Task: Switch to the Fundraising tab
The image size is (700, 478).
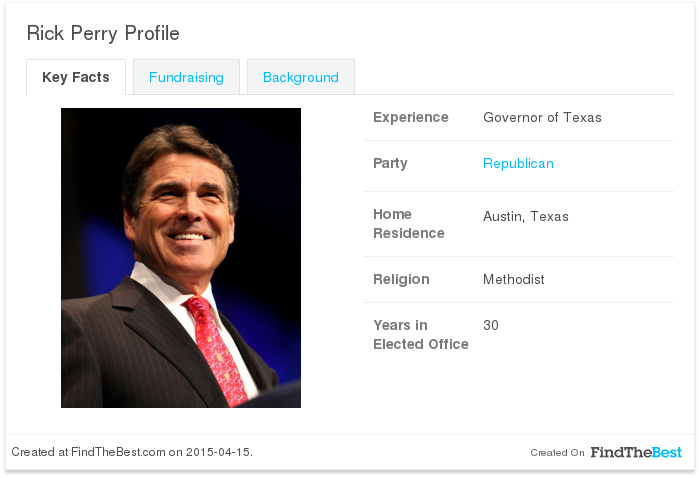Action: 186,77
